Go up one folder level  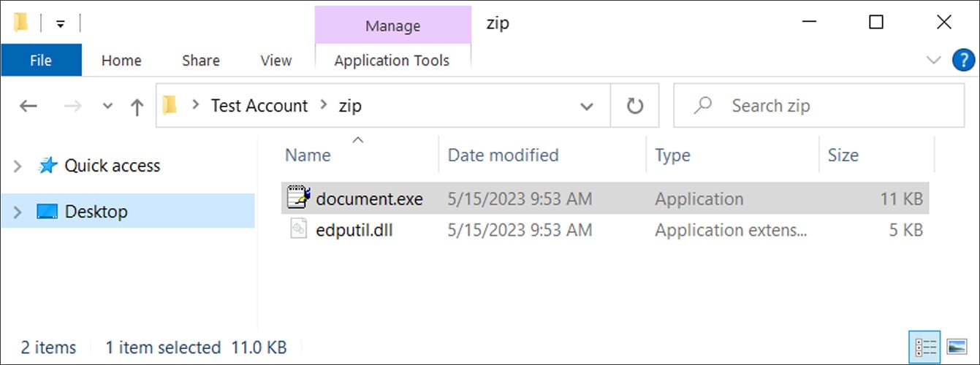tap(137, 107)
